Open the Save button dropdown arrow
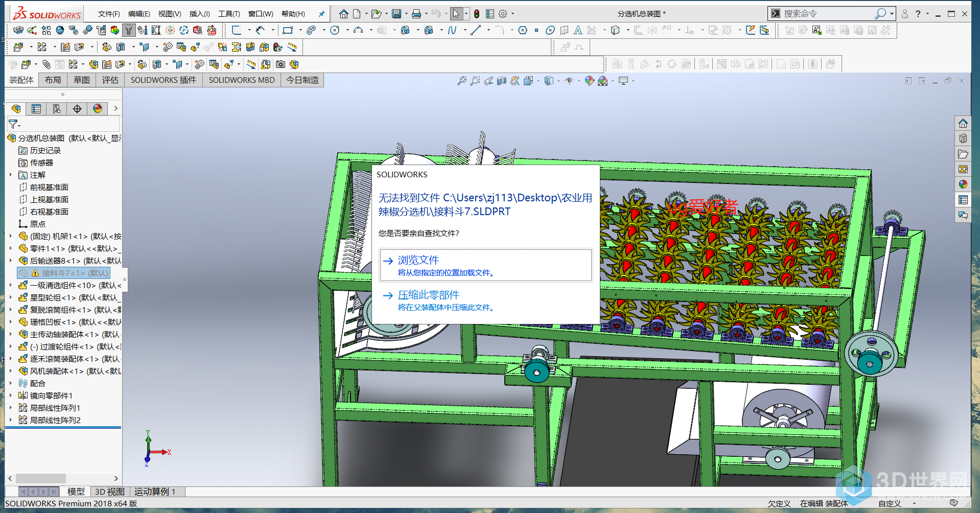 pyautogui.click(x=406, y=14)
